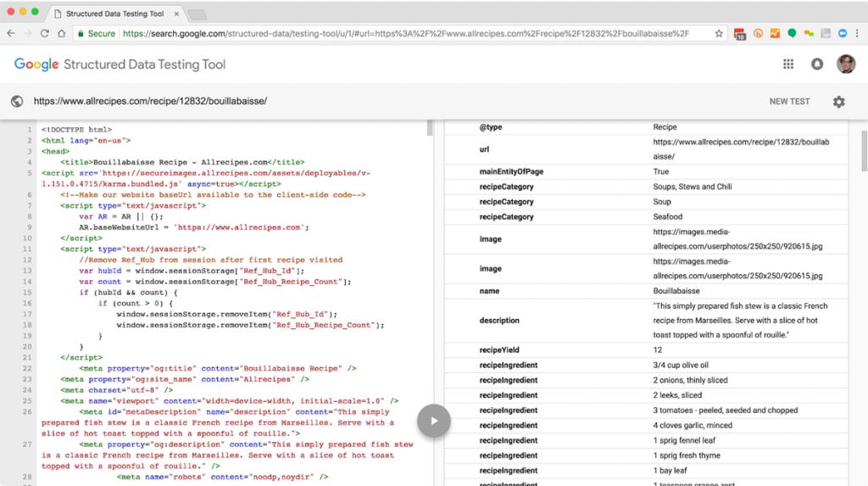Click the code panel vertical scrollbar
This screenshot has height=486, width=868.
pos(430,129)
